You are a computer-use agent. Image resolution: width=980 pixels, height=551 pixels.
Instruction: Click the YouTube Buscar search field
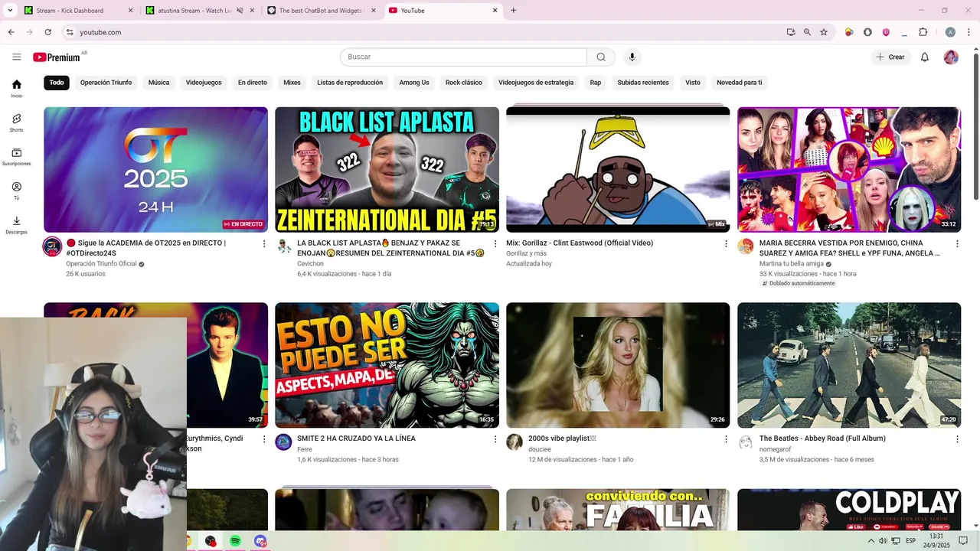coord(463,57)
